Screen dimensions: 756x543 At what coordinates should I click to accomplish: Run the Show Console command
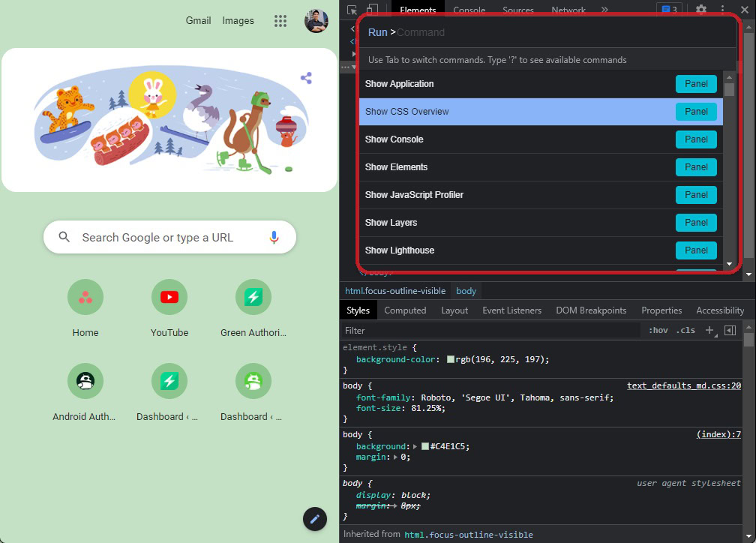pos(541,139)
